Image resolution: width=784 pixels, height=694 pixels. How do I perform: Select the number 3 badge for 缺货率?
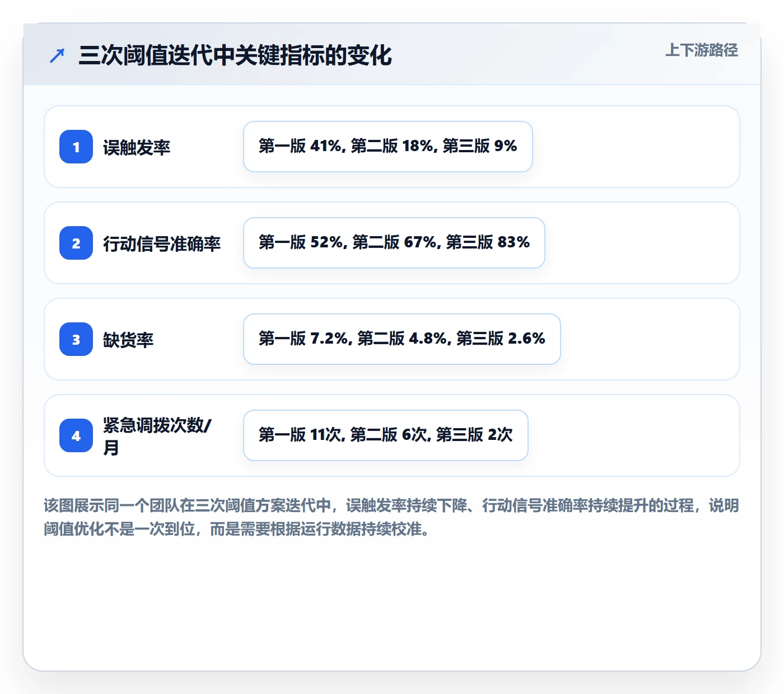pyautogui.click(x=76, y=339)
